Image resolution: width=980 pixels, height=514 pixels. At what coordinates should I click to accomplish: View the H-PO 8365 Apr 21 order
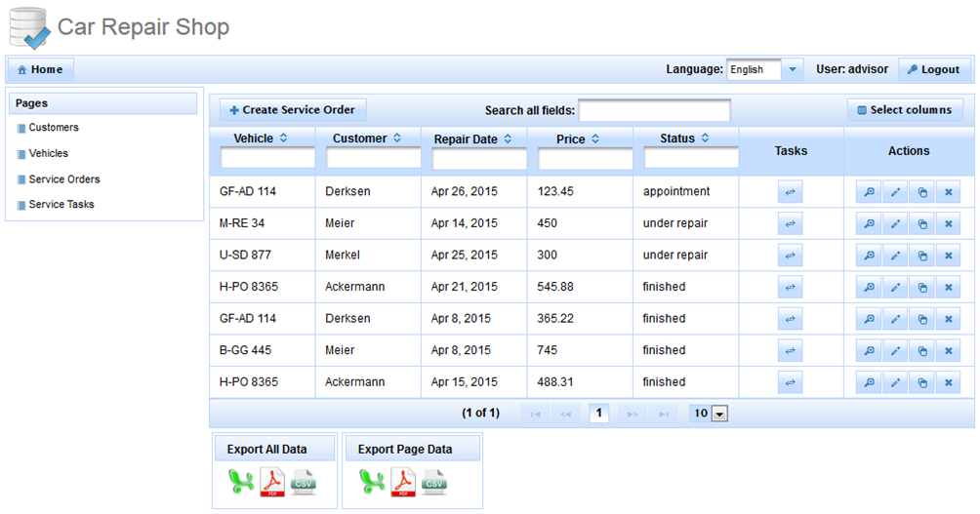click(869, 288)
